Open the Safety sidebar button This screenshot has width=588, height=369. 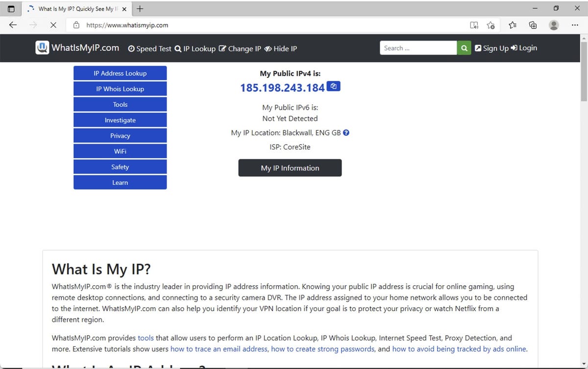click(x=120, y=167)
